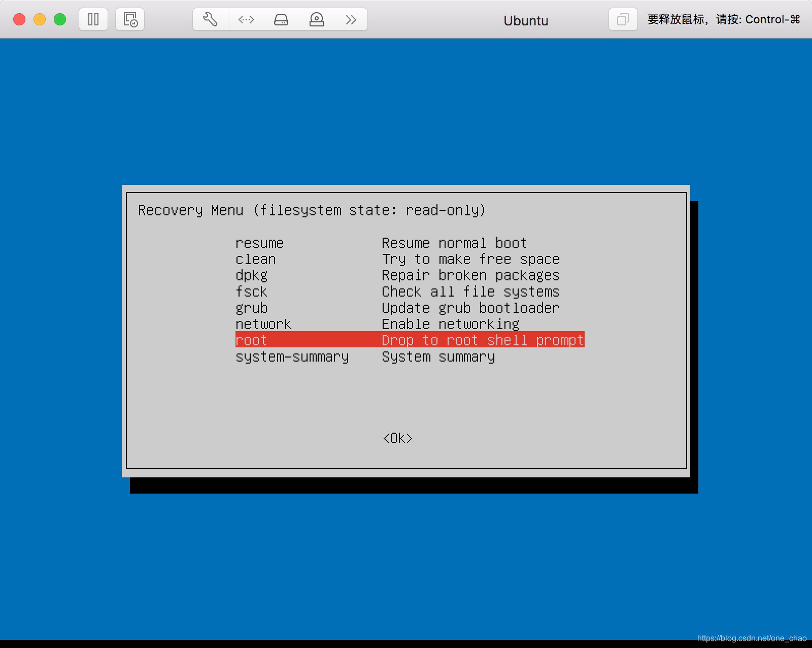Maximize the Ubuntu VM window
Image resolution: width=812 pixels, height=648 pixels.
60,20
